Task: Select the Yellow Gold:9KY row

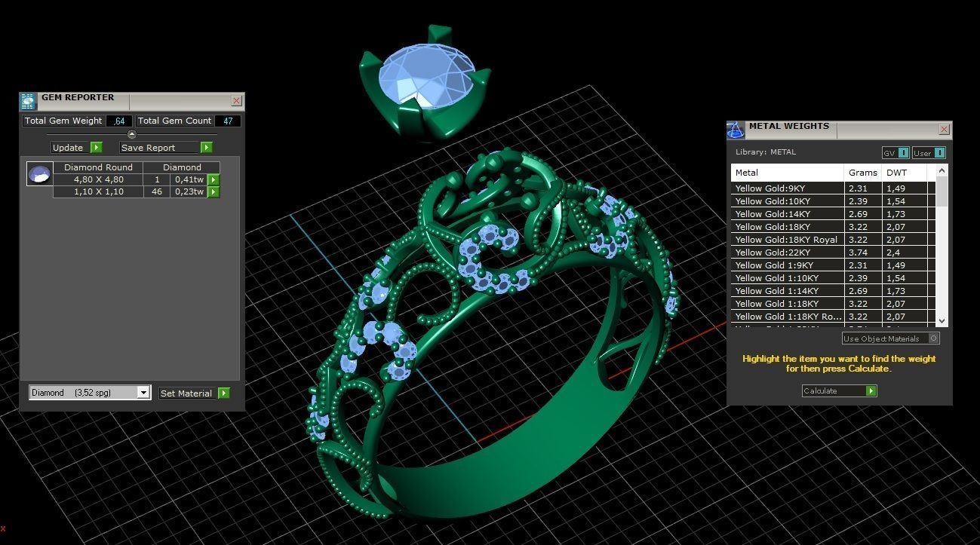Action: (833, 188)
